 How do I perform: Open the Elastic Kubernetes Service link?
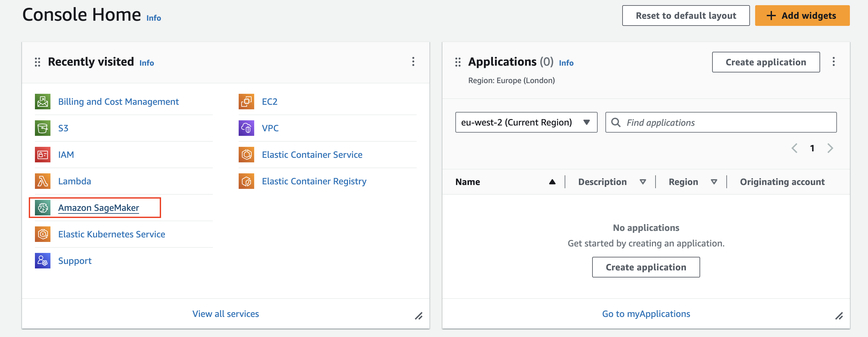pos(112,234)
